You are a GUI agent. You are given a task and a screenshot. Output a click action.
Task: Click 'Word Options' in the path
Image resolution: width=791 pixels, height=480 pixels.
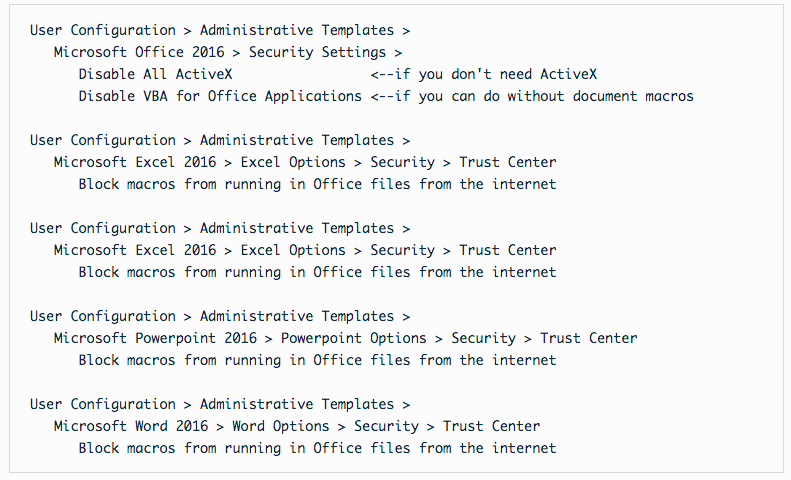280,426
